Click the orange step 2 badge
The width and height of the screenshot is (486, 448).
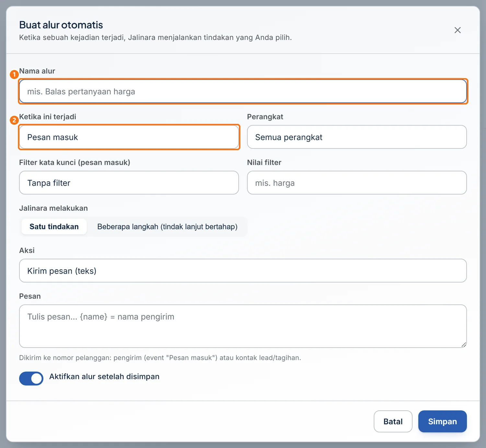click(14, 120)
